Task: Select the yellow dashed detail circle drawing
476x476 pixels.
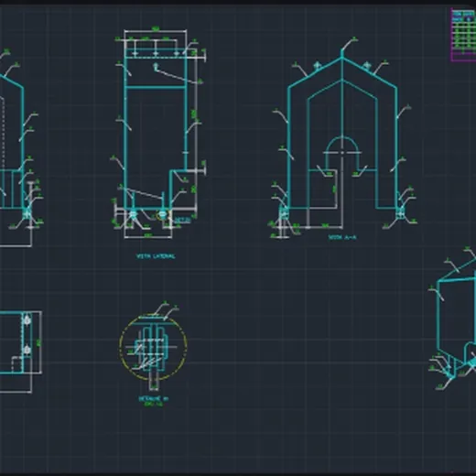Action: coord(153,348)
